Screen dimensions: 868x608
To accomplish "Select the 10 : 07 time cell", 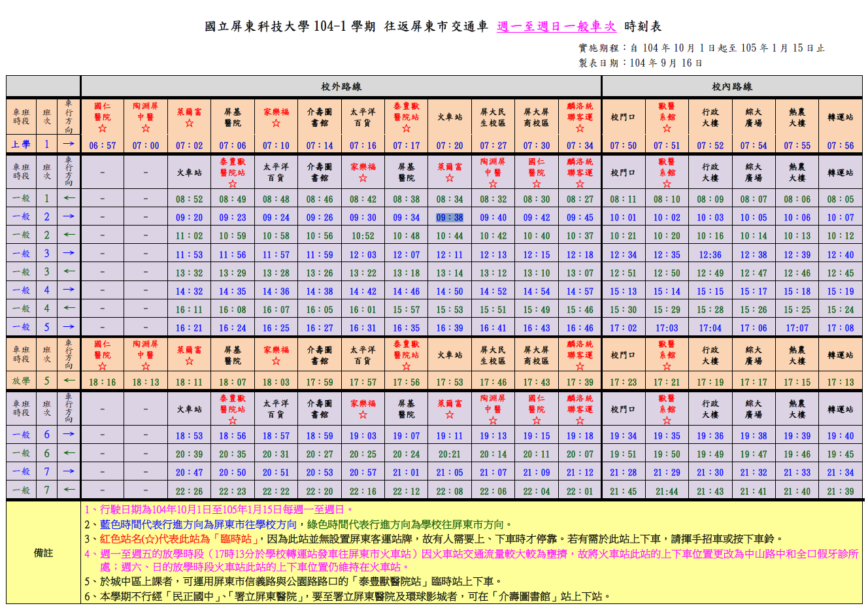I will (x=841, y=218).
